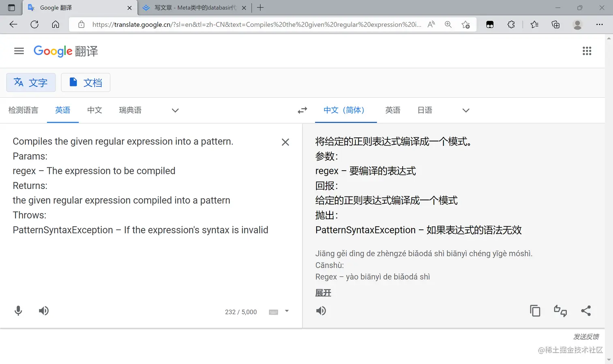This screenshot has height=364, width=613.
Task: Go back to the previous page
Action: [x=13, y=24]
